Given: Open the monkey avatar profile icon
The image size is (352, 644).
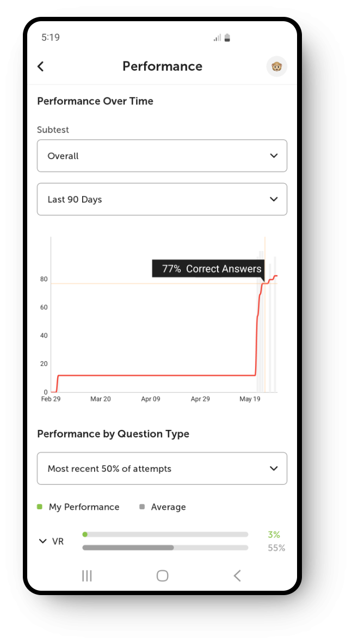Looking at the screenshot, I should point(277,66).
